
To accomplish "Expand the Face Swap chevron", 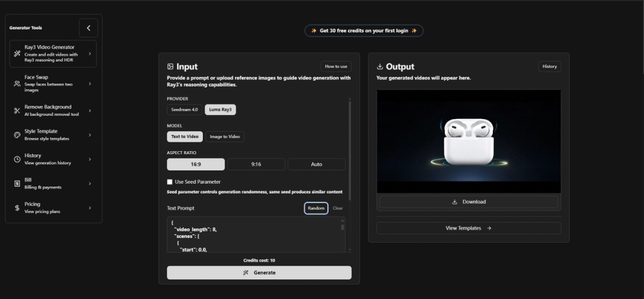I will (90, 84).
